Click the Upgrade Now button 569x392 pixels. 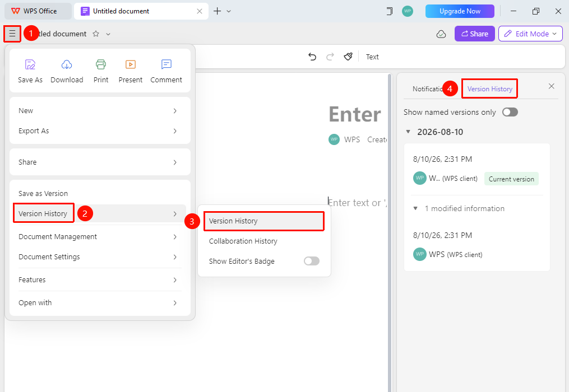click(x=460, y=11)
